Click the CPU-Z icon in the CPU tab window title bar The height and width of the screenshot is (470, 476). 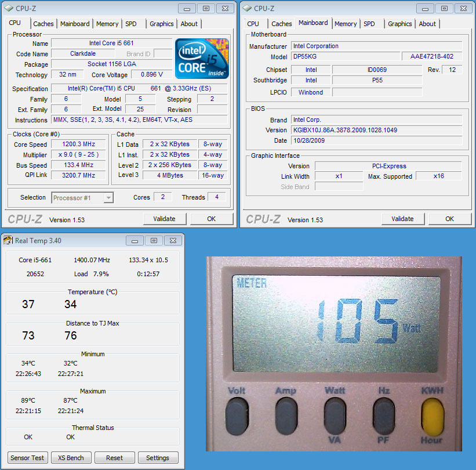9,8
